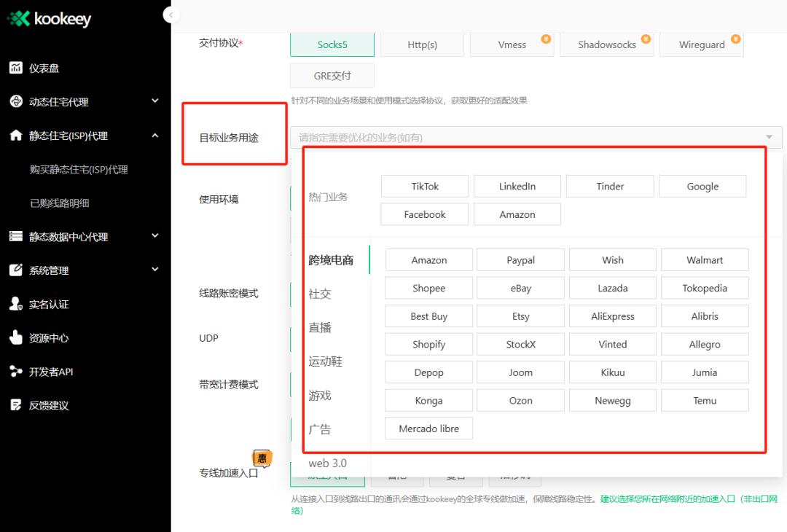Select the Depop option
Screen dimensions: 787x532
[x=429, y=372]
